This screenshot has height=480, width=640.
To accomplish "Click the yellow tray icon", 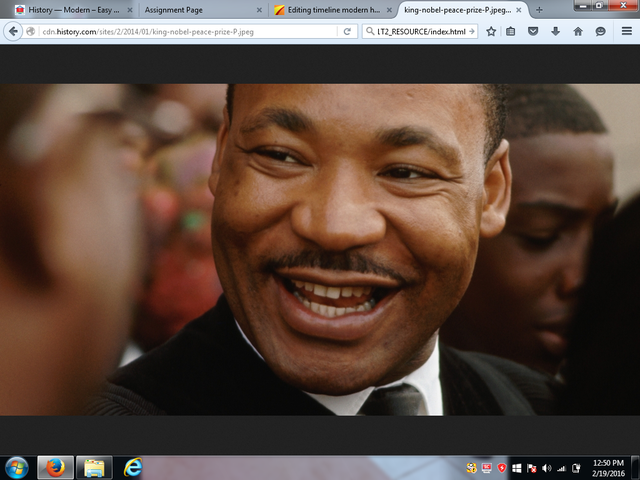I will [x=471, y=468].
